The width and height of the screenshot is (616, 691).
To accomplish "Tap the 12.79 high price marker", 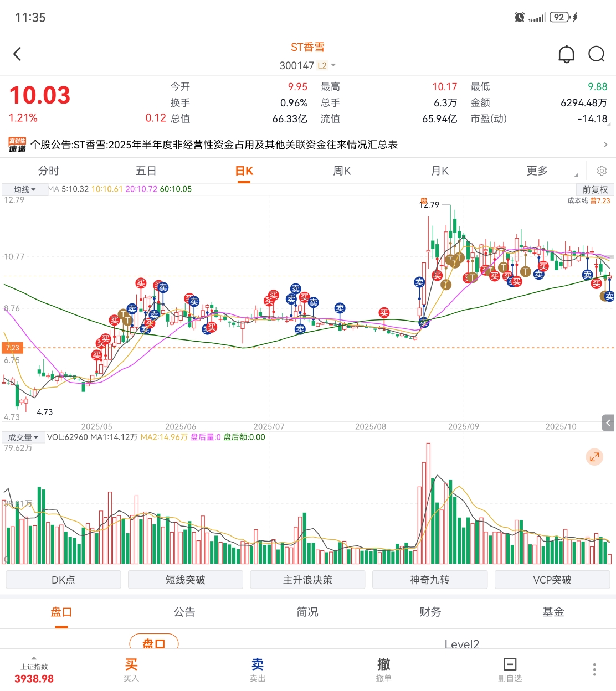I will (429, 204).
